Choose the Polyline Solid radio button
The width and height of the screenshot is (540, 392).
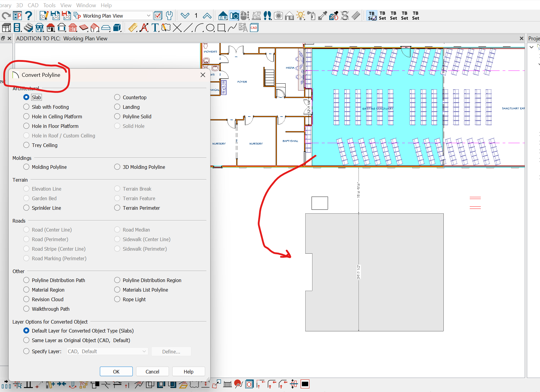(x=117, y=117)
